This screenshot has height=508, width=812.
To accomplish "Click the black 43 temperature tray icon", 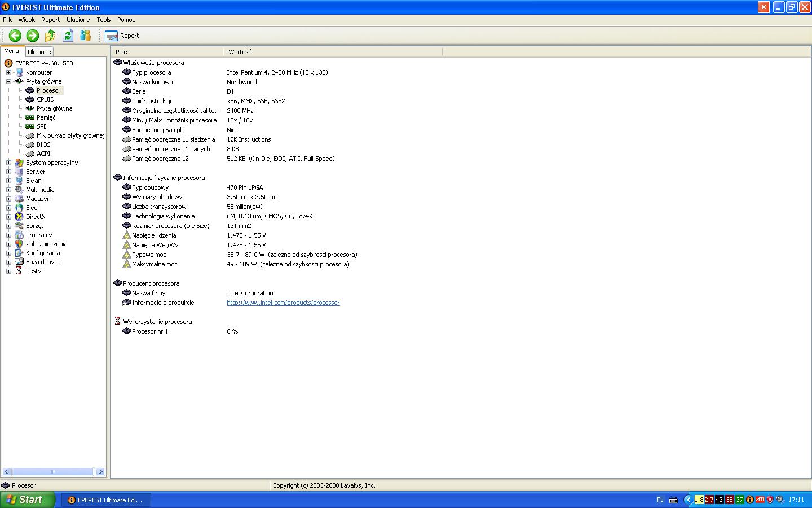I will [x=720, y=500].
